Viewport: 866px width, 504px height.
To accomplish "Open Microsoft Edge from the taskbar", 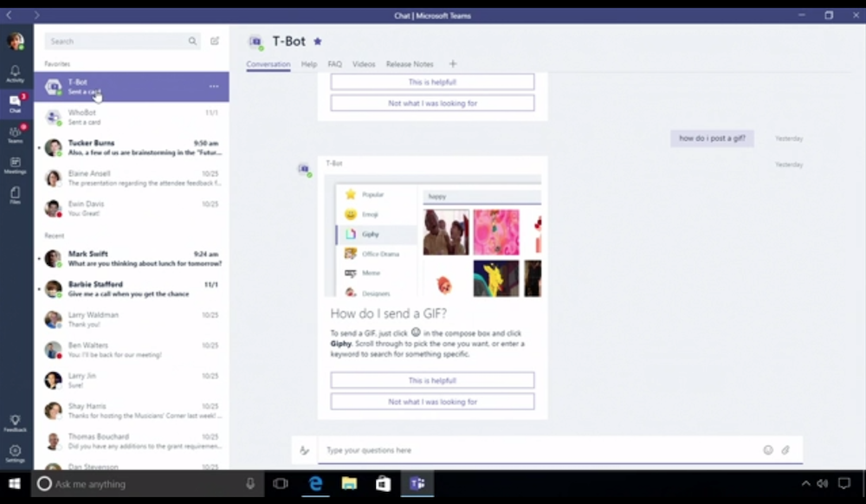I will tap(315, 483).
